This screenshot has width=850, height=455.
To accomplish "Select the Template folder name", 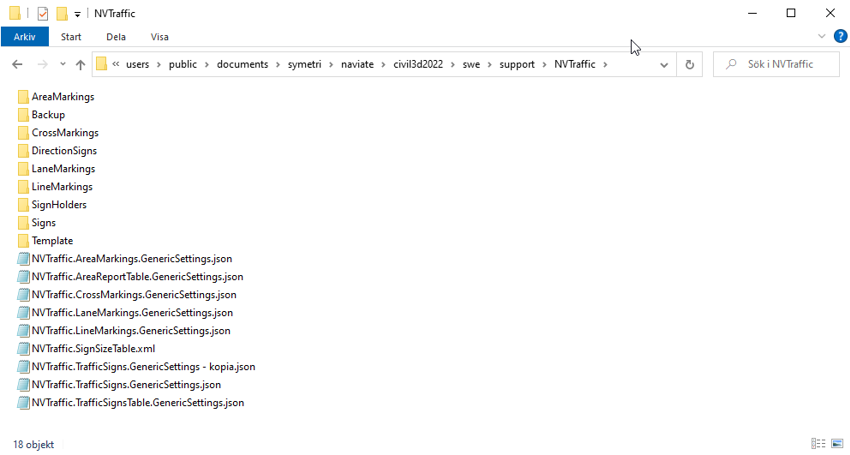I will tap(52, 241).
